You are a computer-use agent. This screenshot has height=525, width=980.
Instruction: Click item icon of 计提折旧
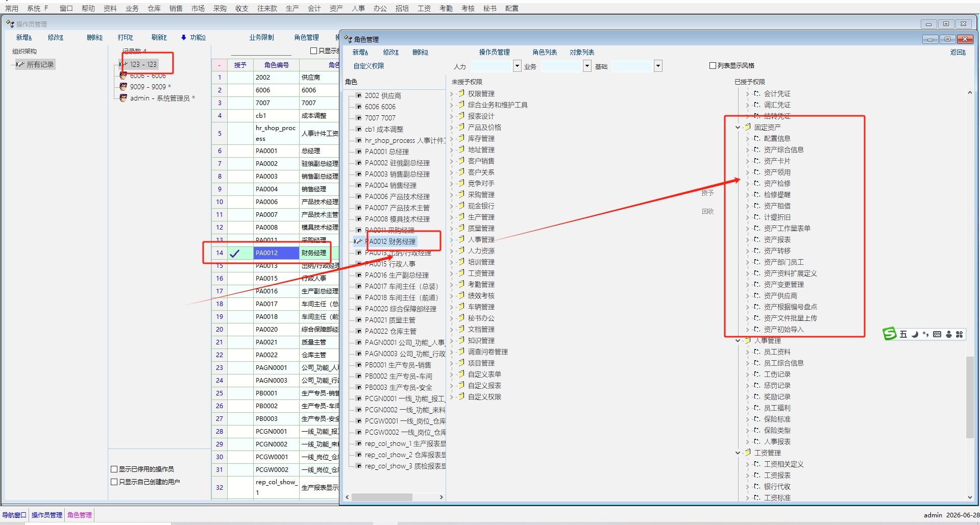(757, 217)
